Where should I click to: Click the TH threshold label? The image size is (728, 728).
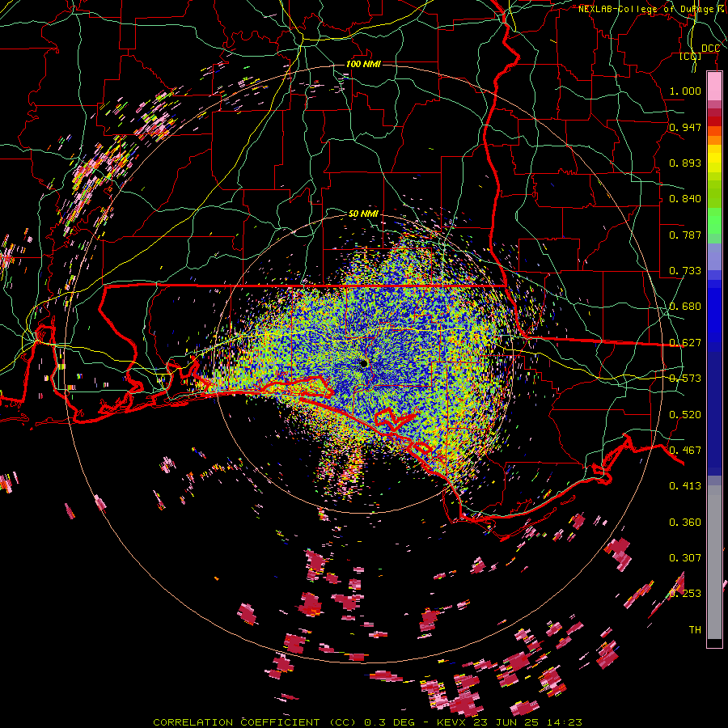point(695,629)
